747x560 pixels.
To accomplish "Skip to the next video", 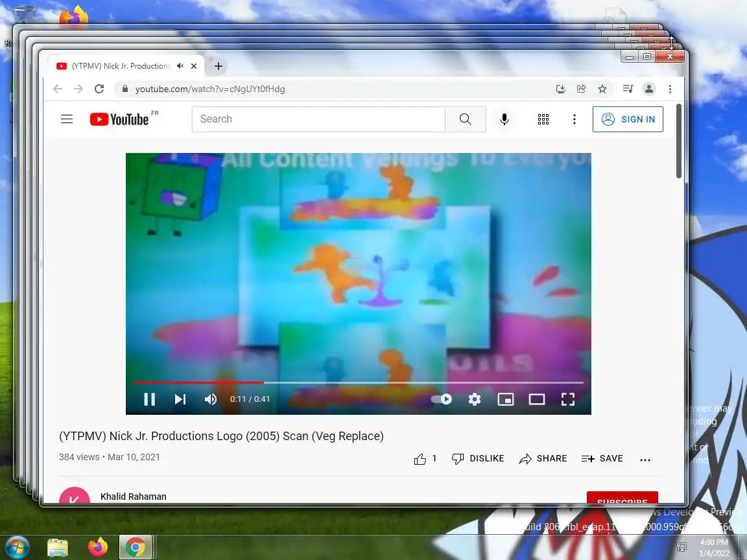I will click(x=180, y=399).
